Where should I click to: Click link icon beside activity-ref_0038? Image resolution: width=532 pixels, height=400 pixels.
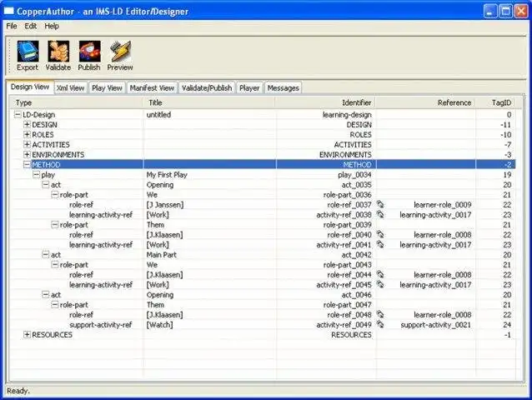[x=380, y=214]
